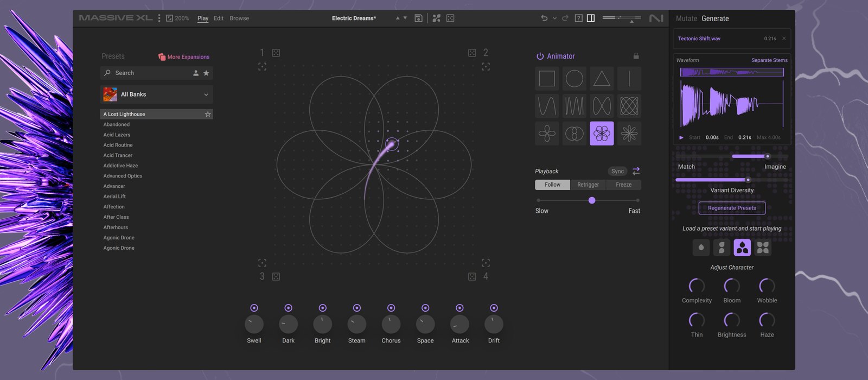Select the circle animator shape

[x=574, y=79]
